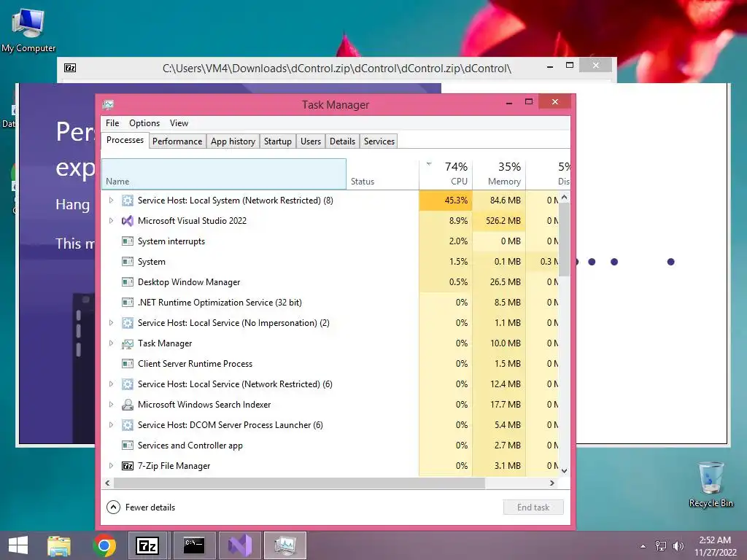Click the 7-Zip File Manager process icon

(127, 466)
